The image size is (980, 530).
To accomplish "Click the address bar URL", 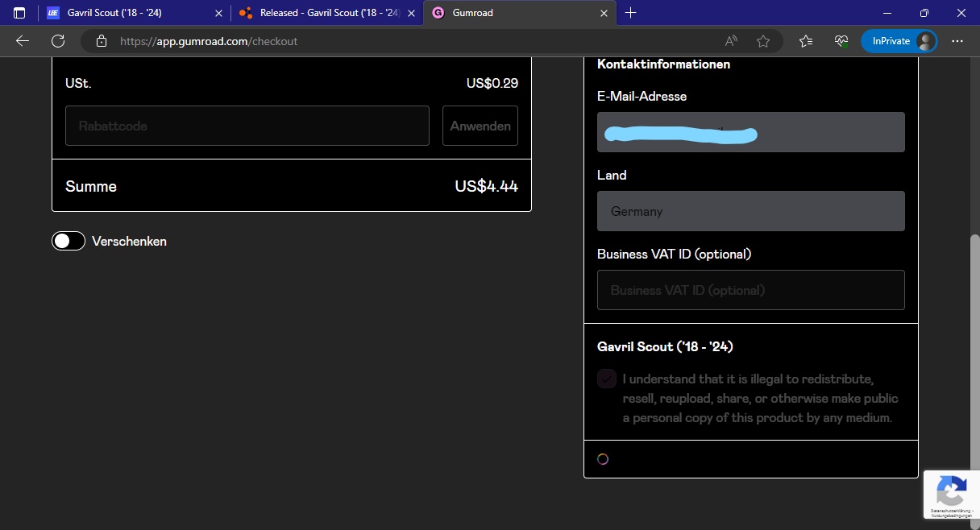I will click(209, 41).
